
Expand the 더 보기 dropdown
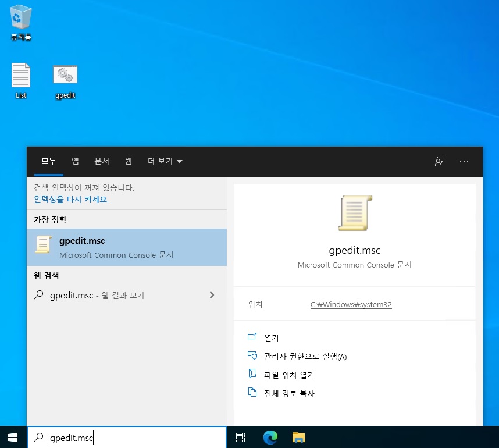(165, 161)
